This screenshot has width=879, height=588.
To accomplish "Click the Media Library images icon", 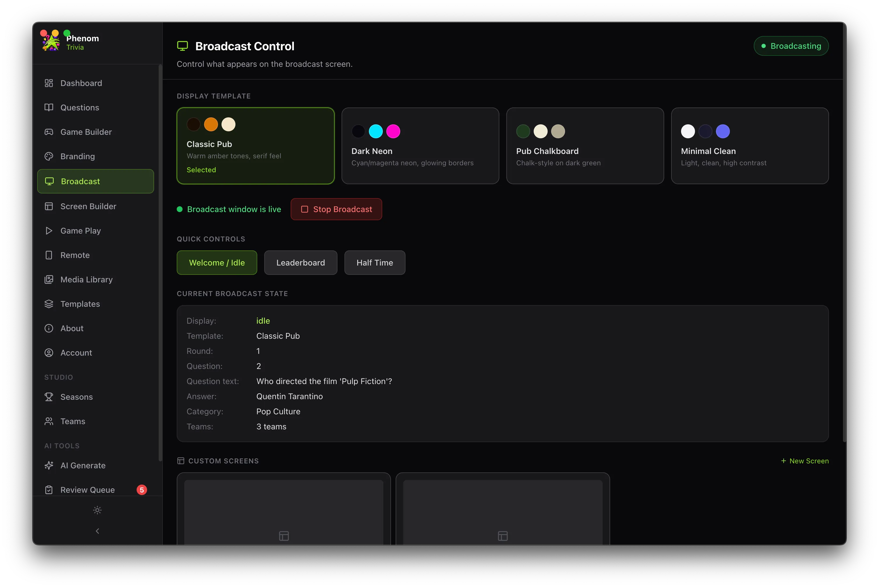I will (x=49, y=279).
